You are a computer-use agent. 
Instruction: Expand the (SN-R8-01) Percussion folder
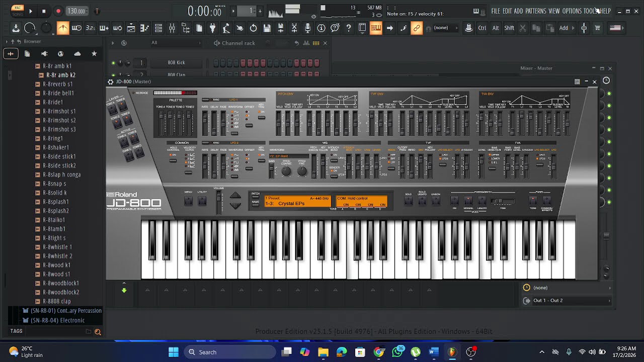(66, 310)
